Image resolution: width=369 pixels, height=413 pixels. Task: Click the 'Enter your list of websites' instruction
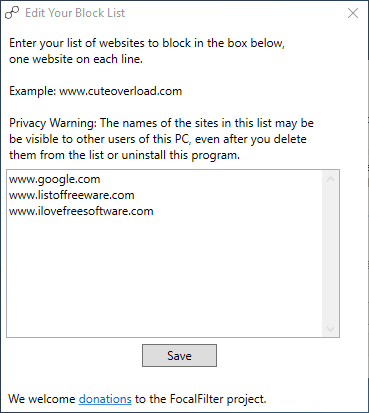(147, 43)
